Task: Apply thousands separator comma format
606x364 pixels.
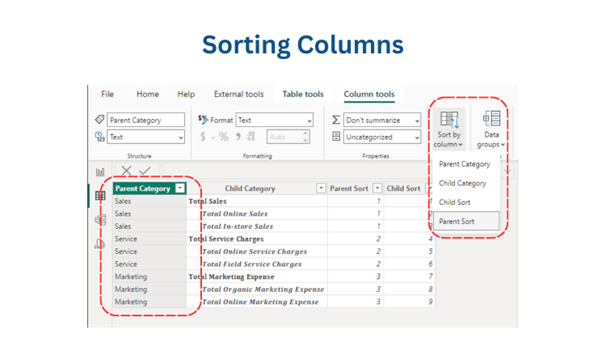Action: click(238, 136)
